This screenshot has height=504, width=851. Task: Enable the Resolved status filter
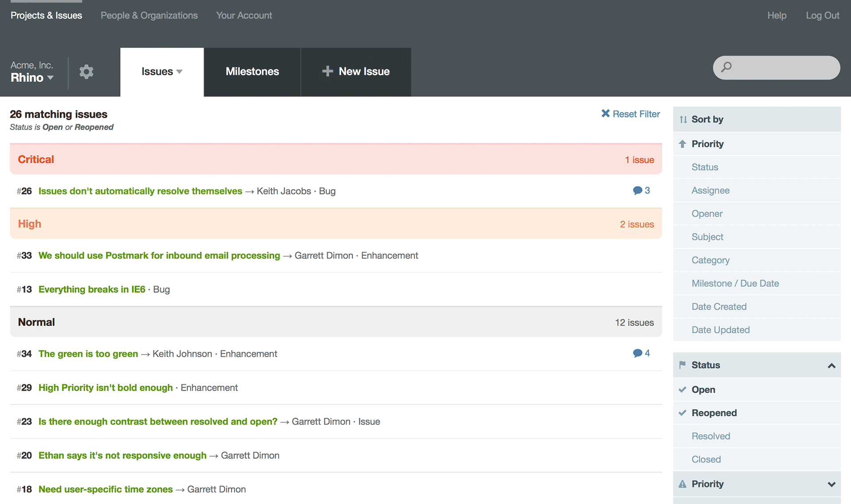pos(710,436)
